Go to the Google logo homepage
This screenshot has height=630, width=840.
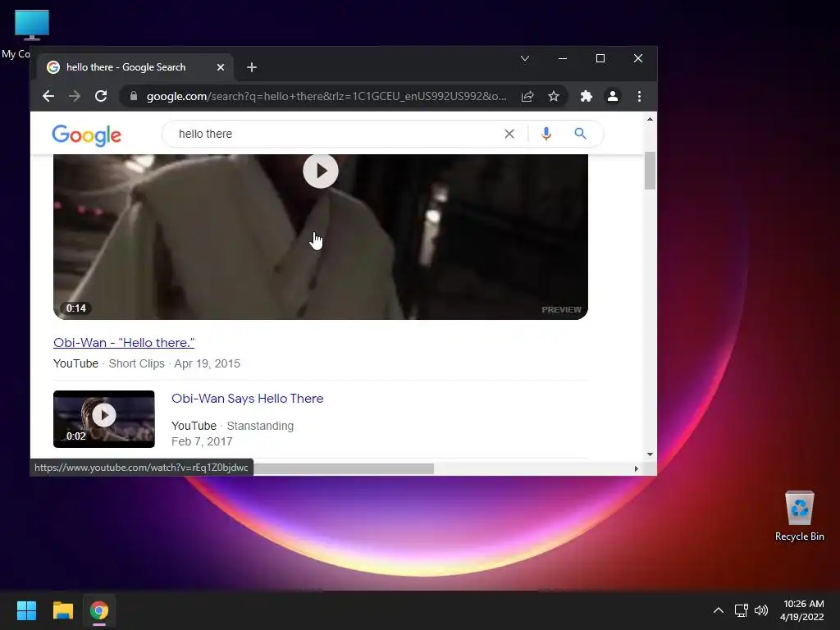pos(87,135)
